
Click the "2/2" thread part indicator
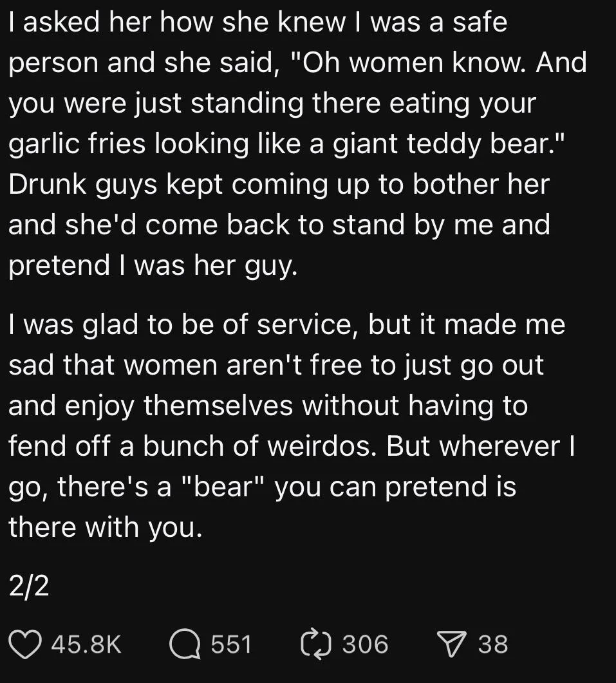pos(28,586)
